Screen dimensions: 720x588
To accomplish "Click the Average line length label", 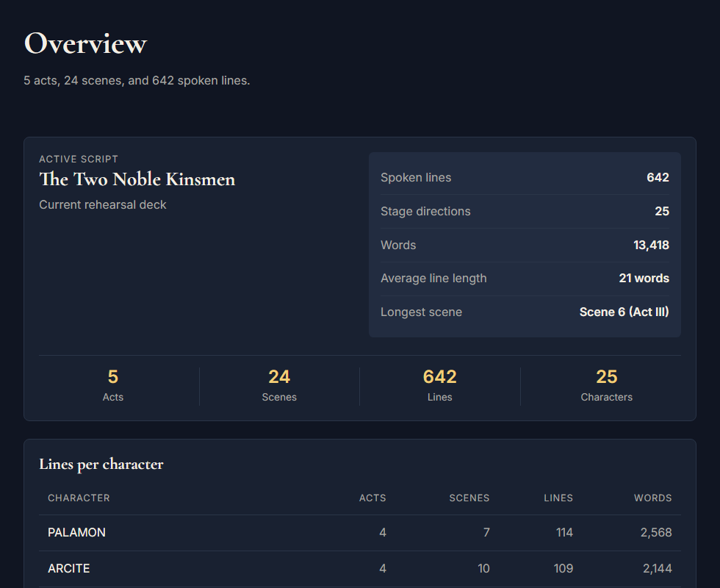I will pyautogui.click(x=433, y=279).
